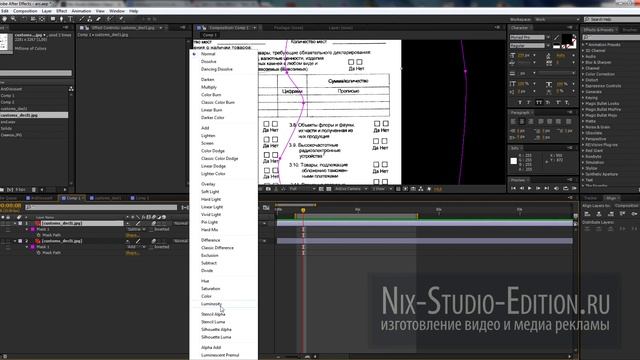Click Shape link for layer 2 Mask Path
The height and width of the screenshot is (360, 640).
point(132,253)
